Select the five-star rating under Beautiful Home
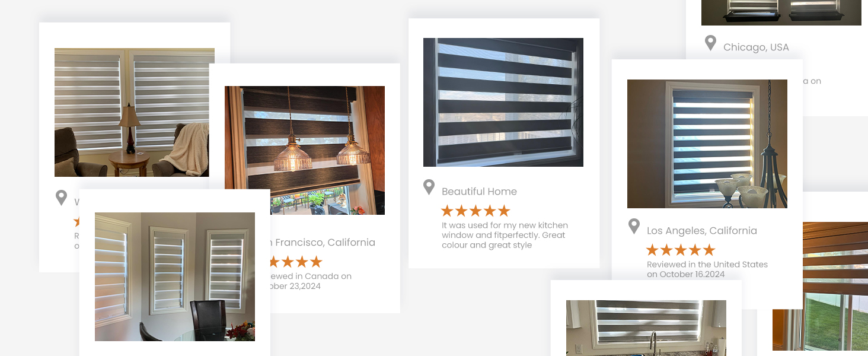Viewport: 868px width, 356px height. coord(476,211)
